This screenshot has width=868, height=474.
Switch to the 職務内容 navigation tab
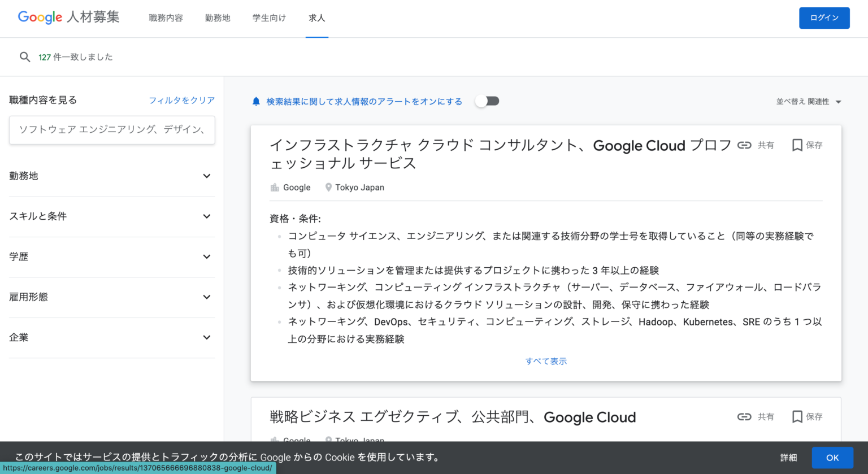[x=166, y=18]
